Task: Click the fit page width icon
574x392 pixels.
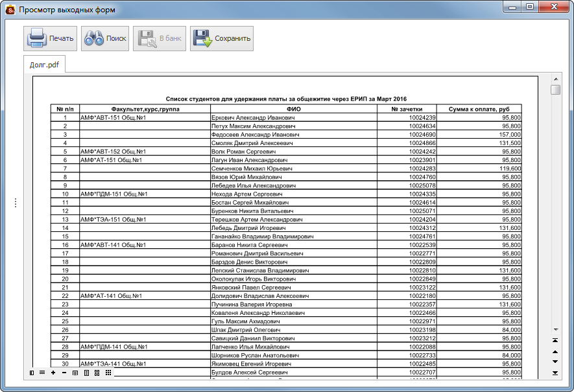Action: [x=75, y=373]
